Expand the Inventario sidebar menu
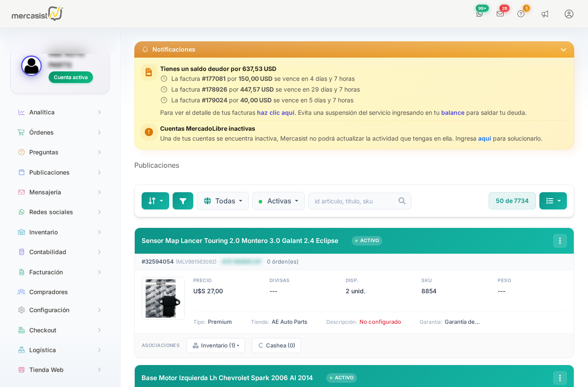 click(x=60, y=232)
